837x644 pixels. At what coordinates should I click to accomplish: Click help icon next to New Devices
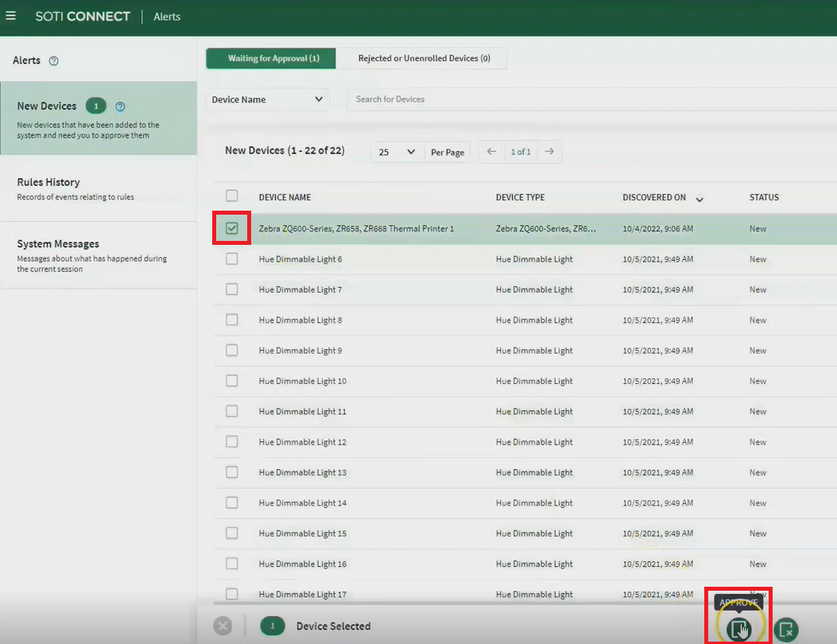(120, 107)
